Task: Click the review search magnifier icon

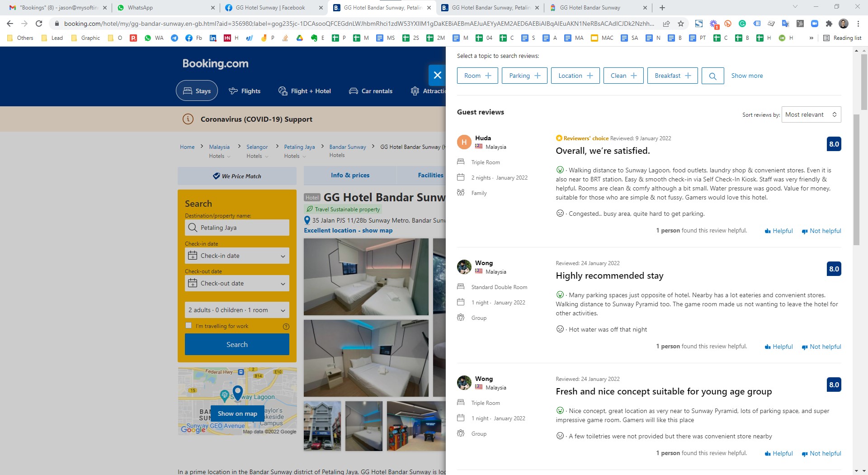Action: (712, 76)
